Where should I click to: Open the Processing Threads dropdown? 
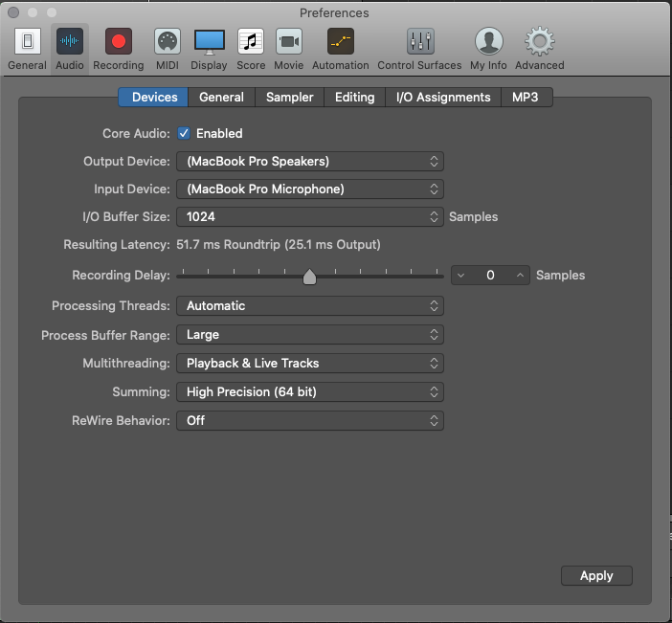tap(310, 306)
